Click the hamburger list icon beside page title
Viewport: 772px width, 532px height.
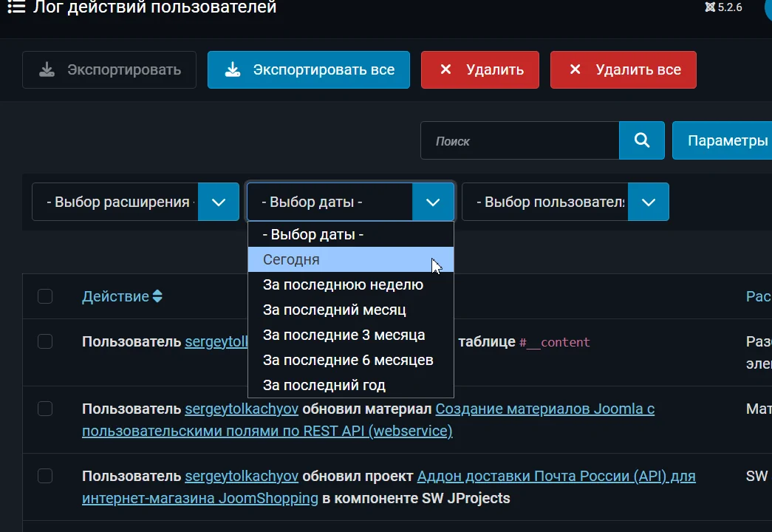point(16,8)
